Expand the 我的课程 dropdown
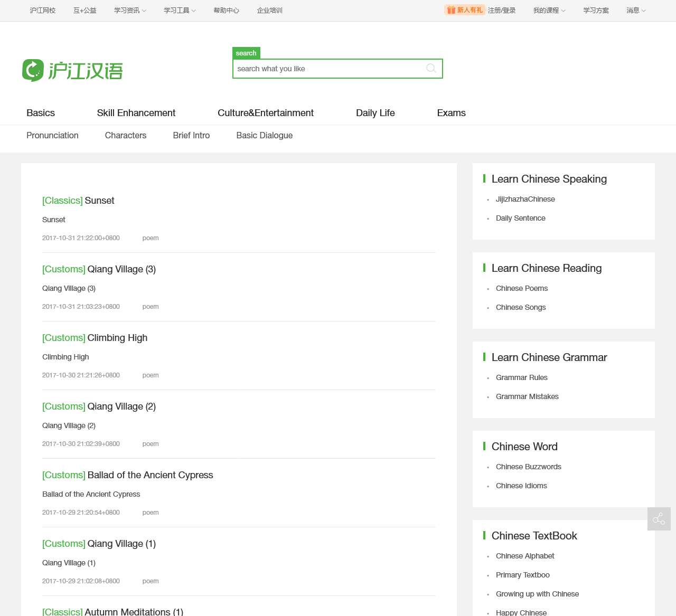 [546, 10]
